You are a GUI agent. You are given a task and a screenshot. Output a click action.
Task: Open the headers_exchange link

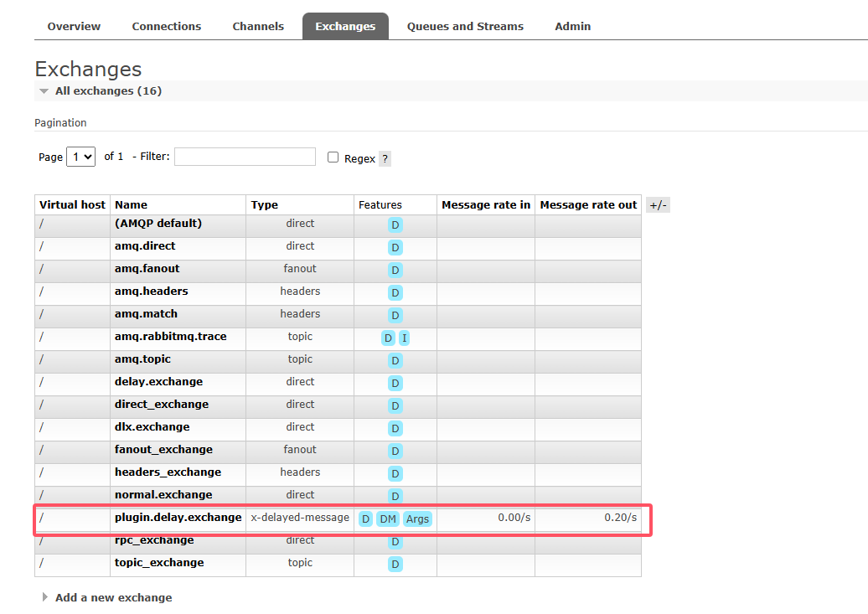click(168, 472)
